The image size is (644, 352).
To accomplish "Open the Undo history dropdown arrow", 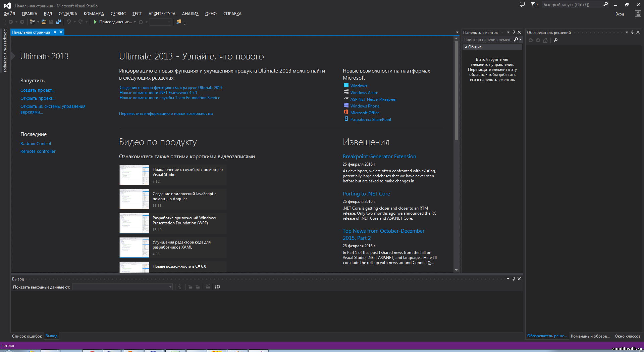I will 74,22.
